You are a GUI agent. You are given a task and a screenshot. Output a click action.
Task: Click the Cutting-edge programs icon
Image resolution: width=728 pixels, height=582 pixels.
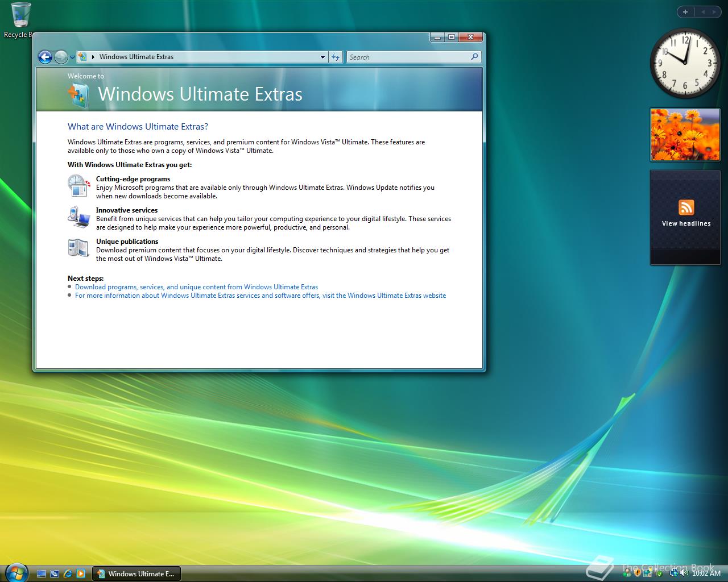point(78,185)
